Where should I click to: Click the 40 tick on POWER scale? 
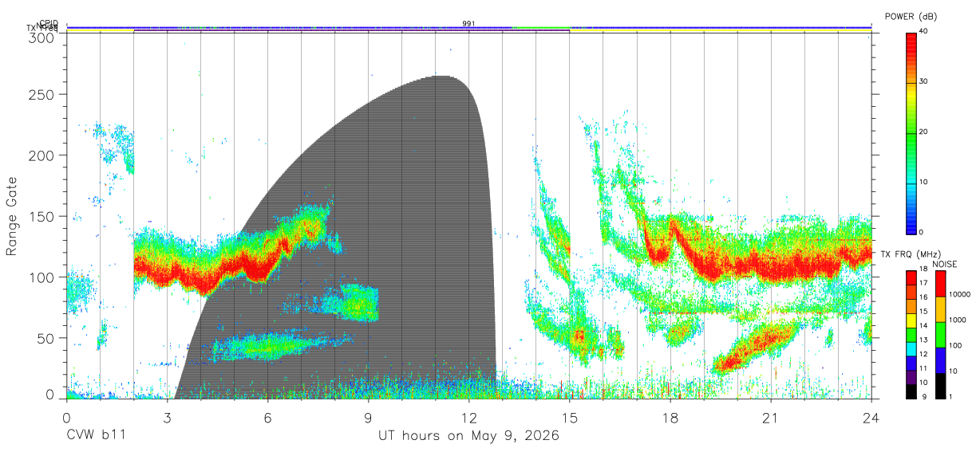click(x=924, y=32)
